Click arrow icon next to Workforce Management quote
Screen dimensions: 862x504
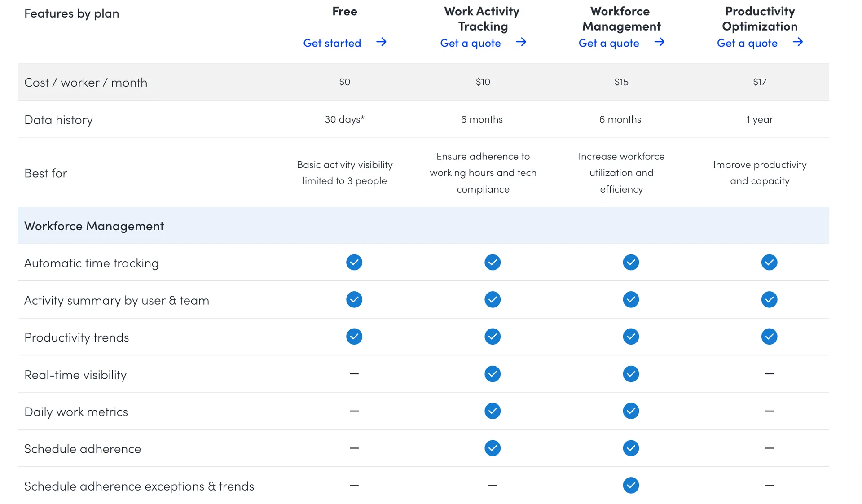(x=659, y=42)
